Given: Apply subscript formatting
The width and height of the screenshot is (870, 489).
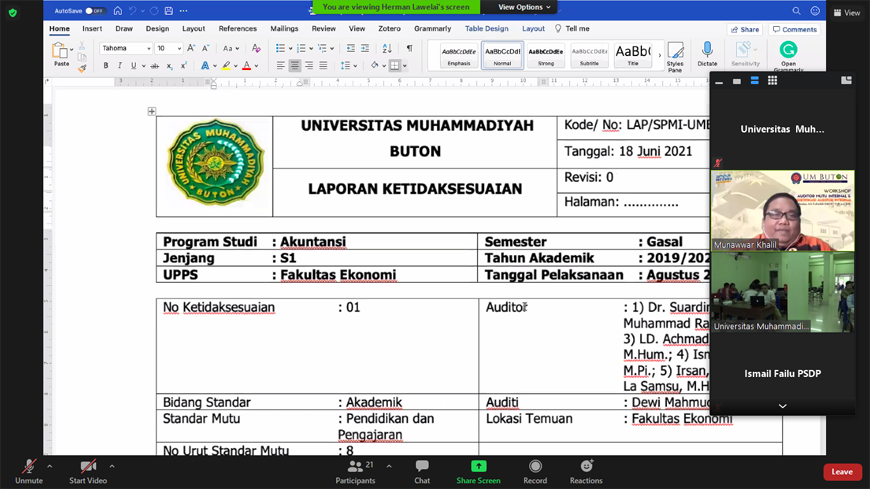Looking at the screenshot, I should tap(169, 65).
